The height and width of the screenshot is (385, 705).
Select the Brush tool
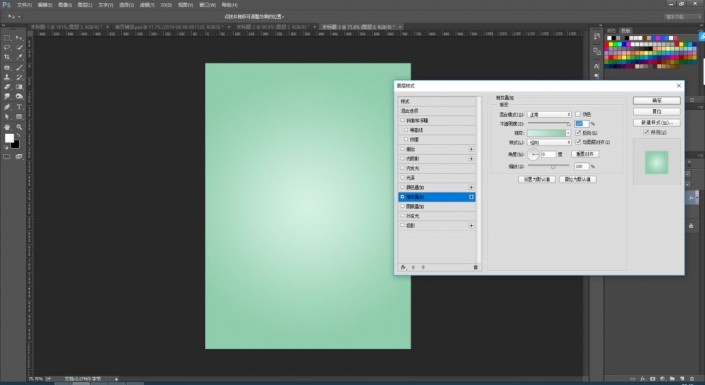pyautogui.click(x=19, y=67)
